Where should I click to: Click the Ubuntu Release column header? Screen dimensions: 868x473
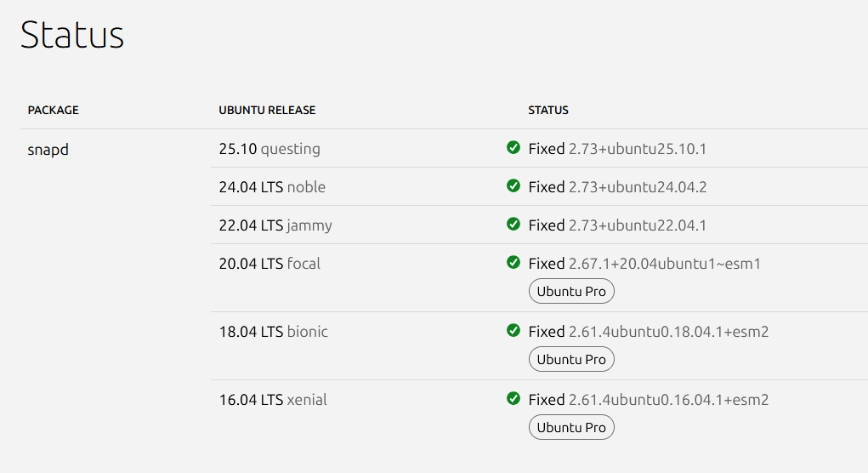[267, 111]
